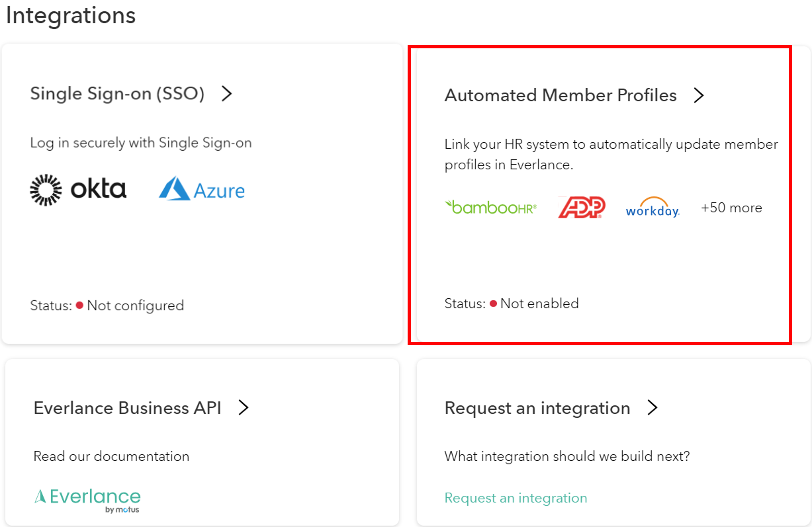Click the Not enabled status text
Screen dimensions: 812x527
point(539,304)
